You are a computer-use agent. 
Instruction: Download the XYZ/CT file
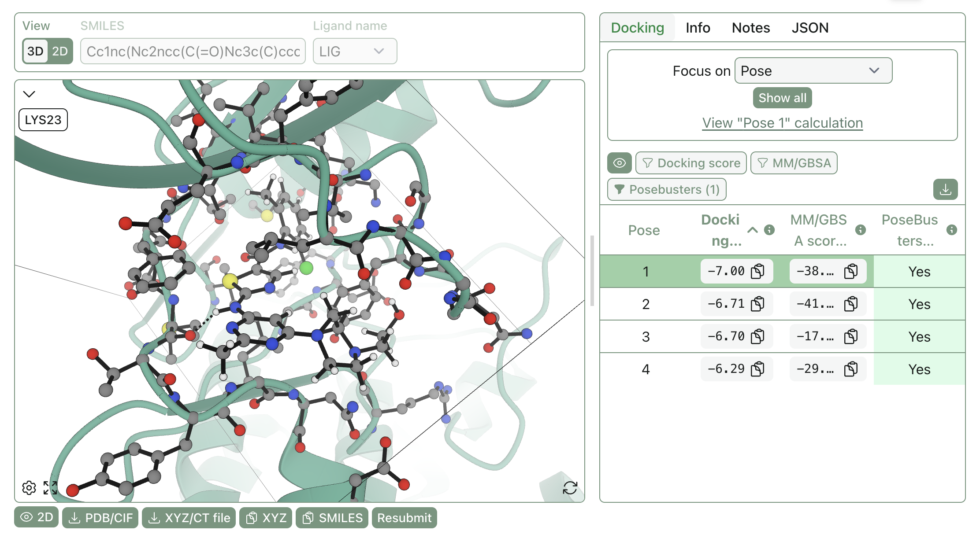[x=189, y=518]
